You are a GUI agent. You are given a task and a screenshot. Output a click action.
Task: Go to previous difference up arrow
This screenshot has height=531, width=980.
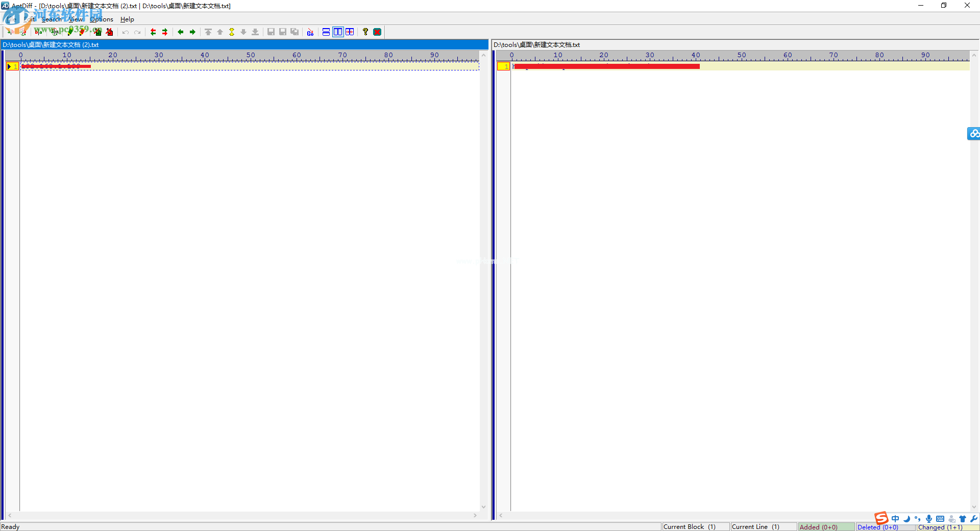point(220,32)
